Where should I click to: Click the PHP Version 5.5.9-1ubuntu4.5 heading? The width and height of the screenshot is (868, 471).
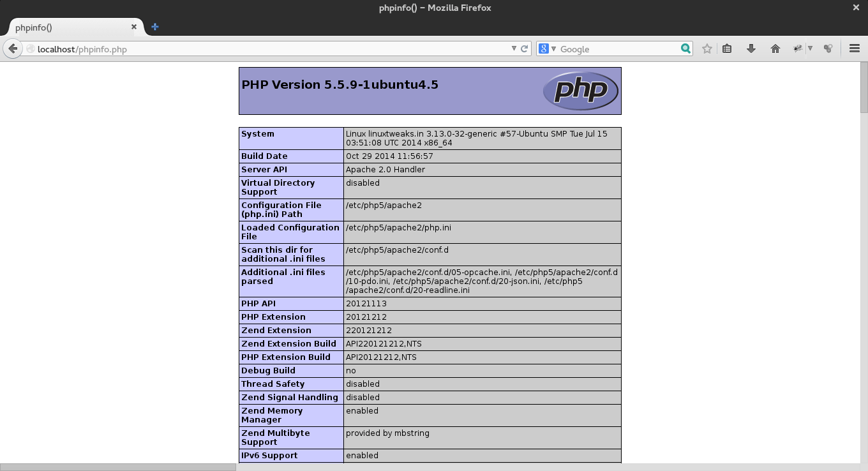click(x=340, y=84)
